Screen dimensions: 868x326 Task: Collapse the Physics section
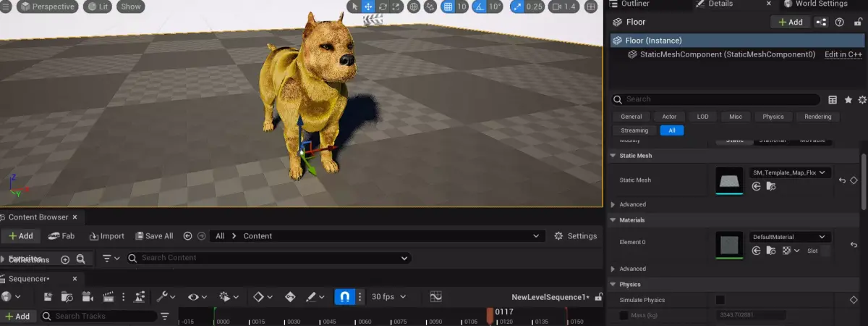(x=613, y=285)
